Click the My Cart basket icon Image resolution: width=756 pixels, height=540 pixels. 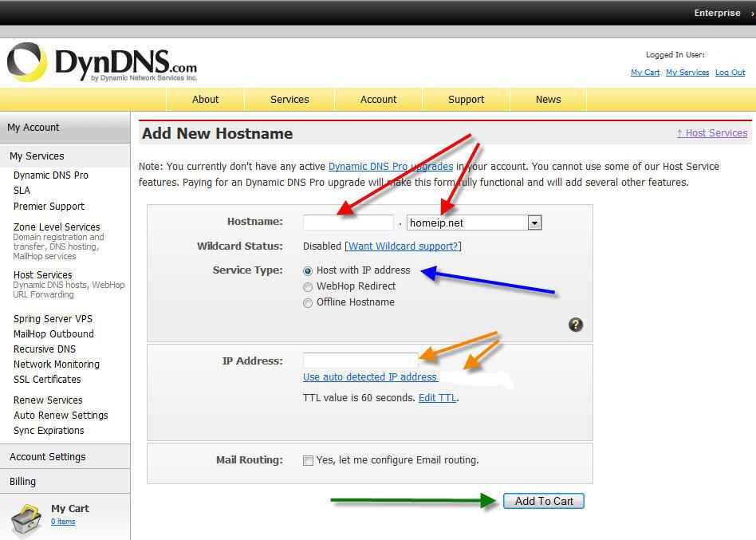[x=26, y=520]
